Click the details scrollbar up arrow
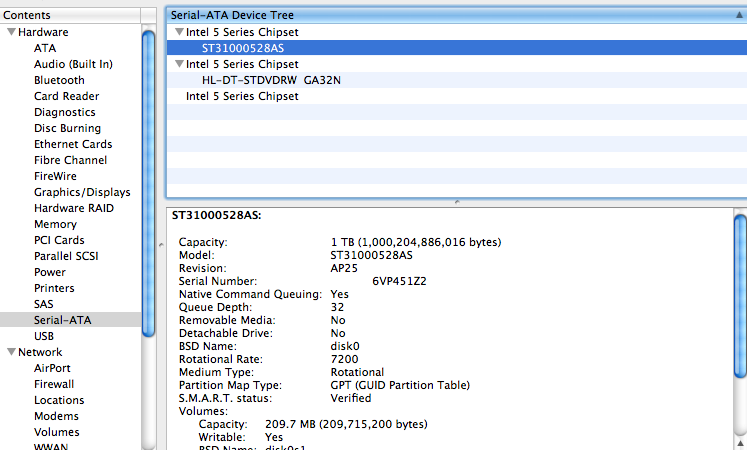747x450 pixels. pyautogui.click(x=740, y=443)
